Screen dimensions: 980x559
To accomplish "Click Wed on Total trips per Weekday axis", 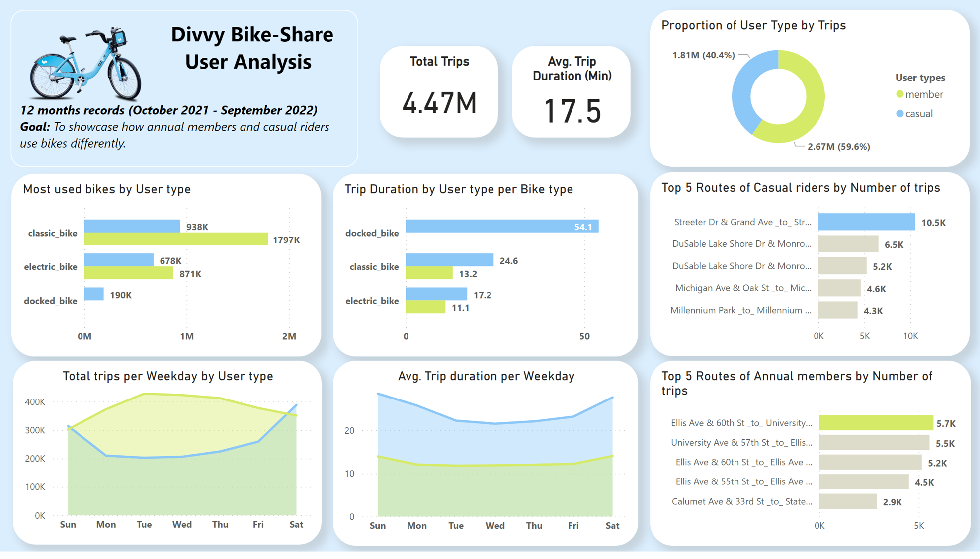I will tap(182, 525).
